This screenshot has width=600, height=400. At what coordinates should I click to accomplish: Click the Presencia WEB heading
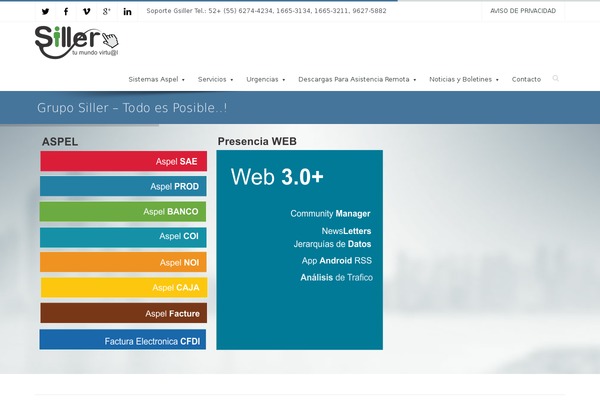(257, 141)
